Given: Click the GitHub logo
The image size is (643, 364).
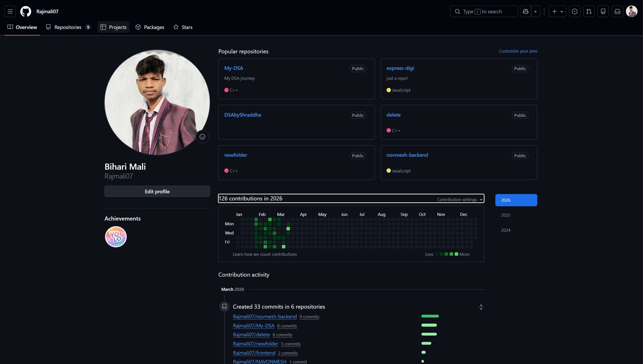Looking at the screenshot, I should (x=26, y=11).
